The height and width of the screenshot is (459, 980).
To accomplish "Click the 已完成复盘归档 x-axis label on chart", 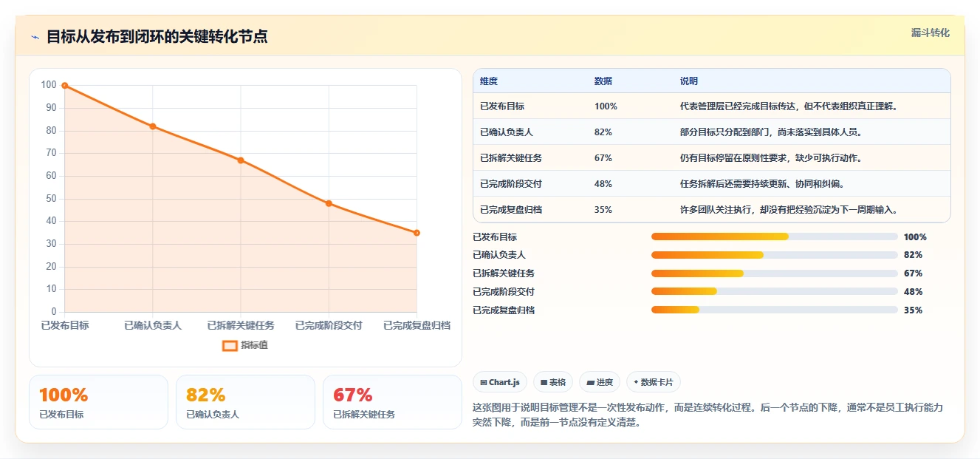I will (x=417, y=326).
